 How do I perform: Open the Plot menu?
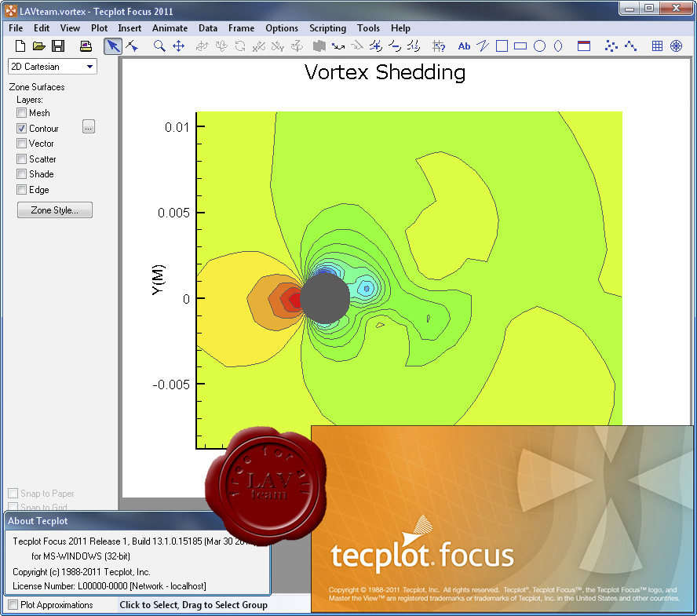coord(99,28)
